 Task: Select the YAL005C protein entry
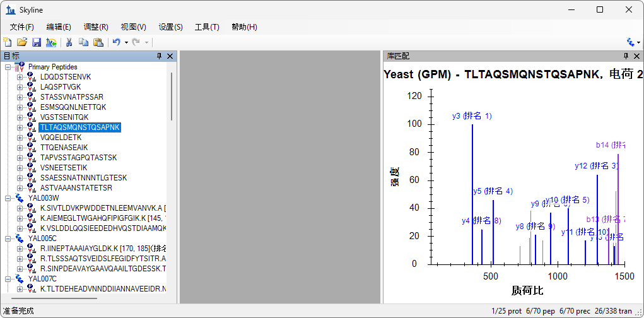[x=42, y=238]
